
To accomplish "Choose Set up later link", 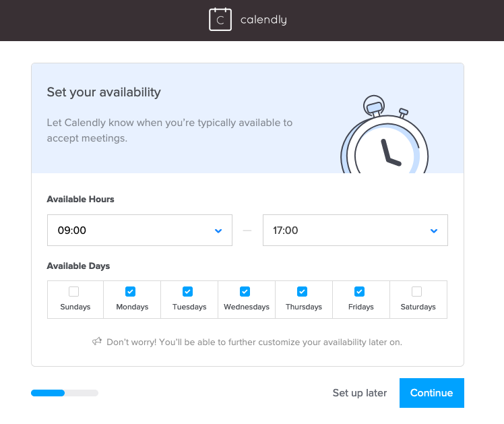I will click(x=360, y=393).
